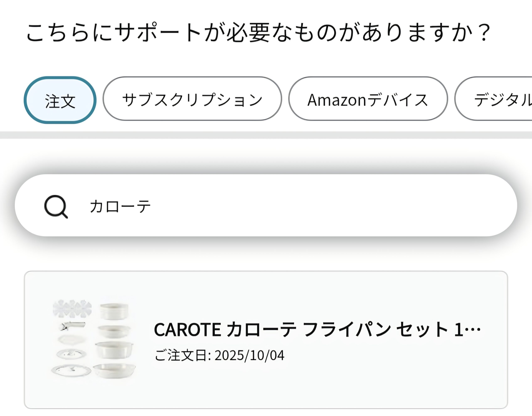
Task: Select the 注文 category chip
Action: (60, 100)
